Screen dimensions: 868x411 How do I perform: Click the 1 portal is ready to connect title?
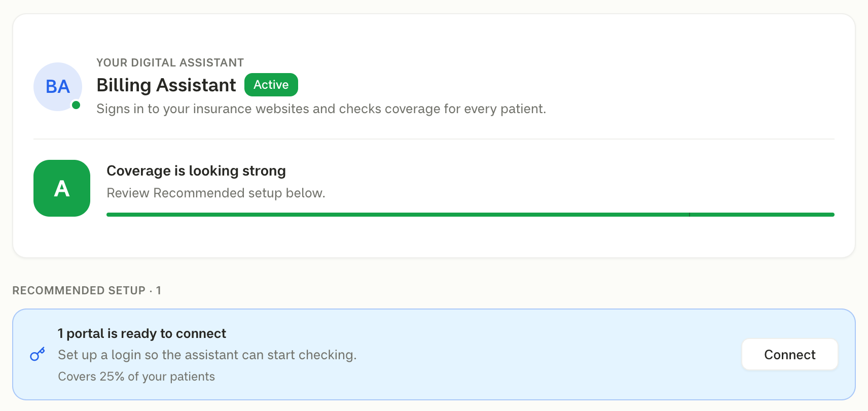142,333
